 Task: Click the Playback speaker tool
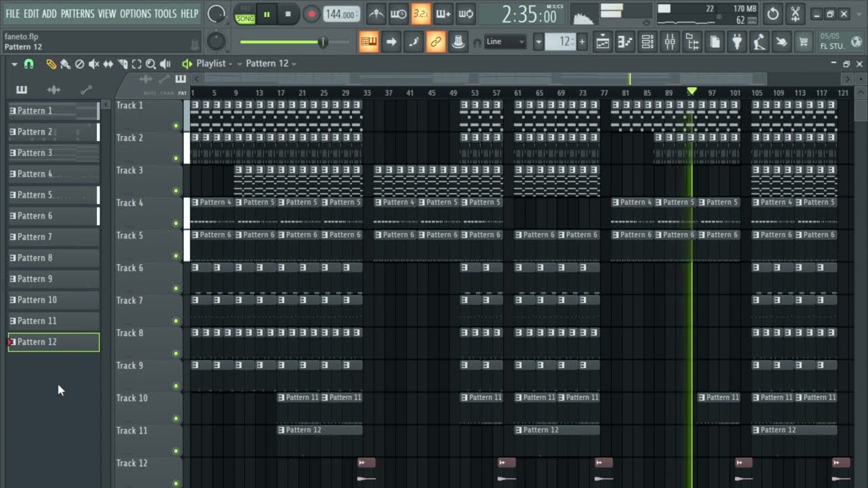[x=165, y=64]
